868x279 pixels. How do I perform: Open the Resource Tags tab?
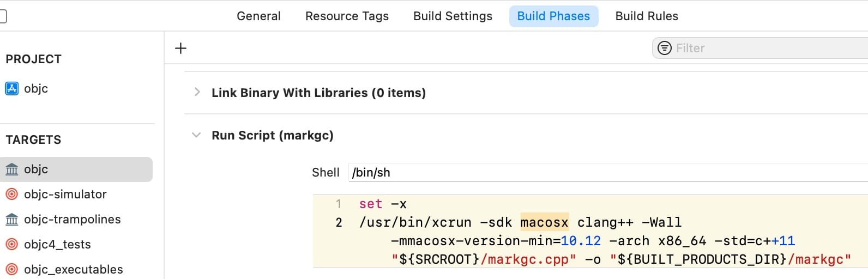click(x=347, y=16)
